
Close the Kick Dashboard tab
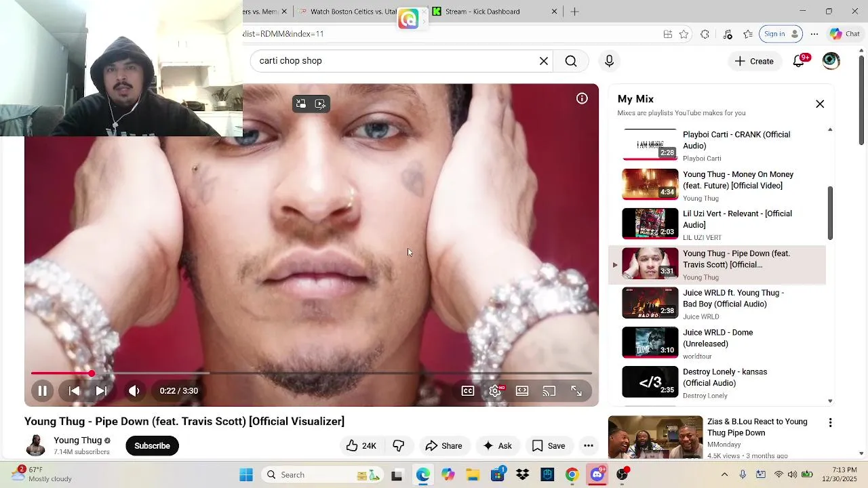(554, 12)
